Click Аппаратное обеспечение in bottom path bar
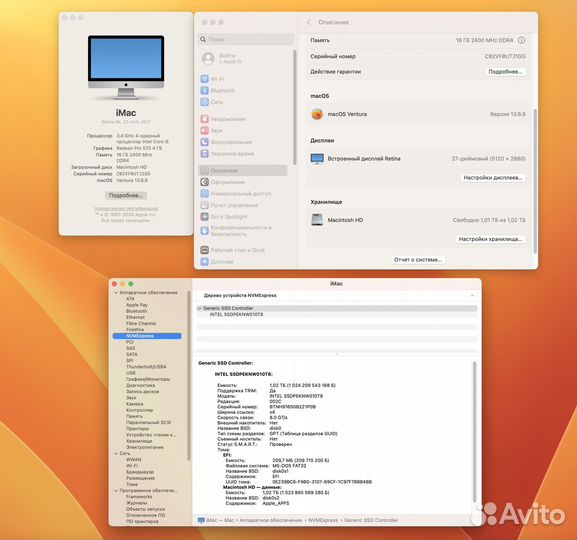The image size is (577, 540). pos(271,520)
